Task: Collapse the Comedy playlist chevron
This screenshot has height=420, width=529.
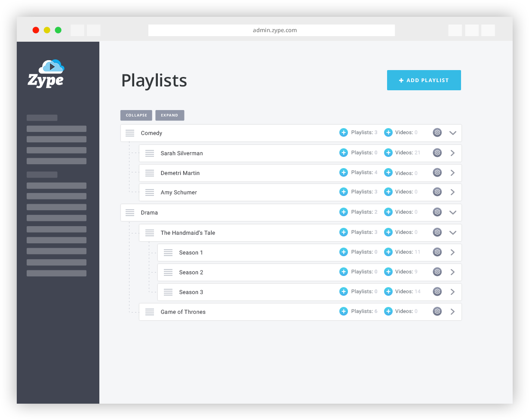Action: click(452, 133)
